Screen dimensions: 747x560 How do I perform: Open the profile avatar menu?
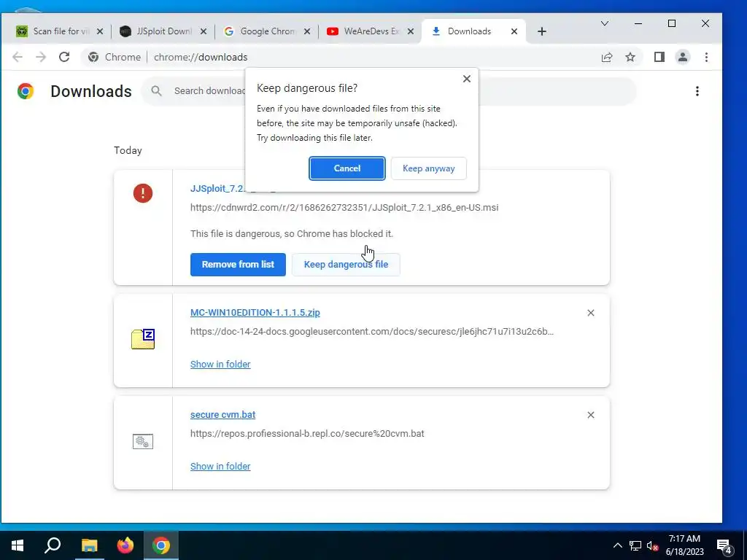click(683, 57)
